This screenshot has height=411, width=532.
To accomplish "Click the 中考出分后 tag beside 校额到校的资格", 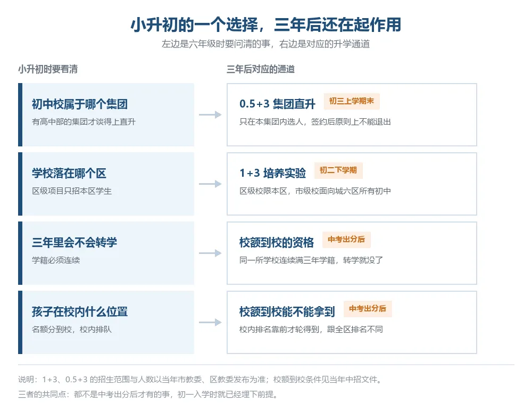I will (x=346, y=240).
